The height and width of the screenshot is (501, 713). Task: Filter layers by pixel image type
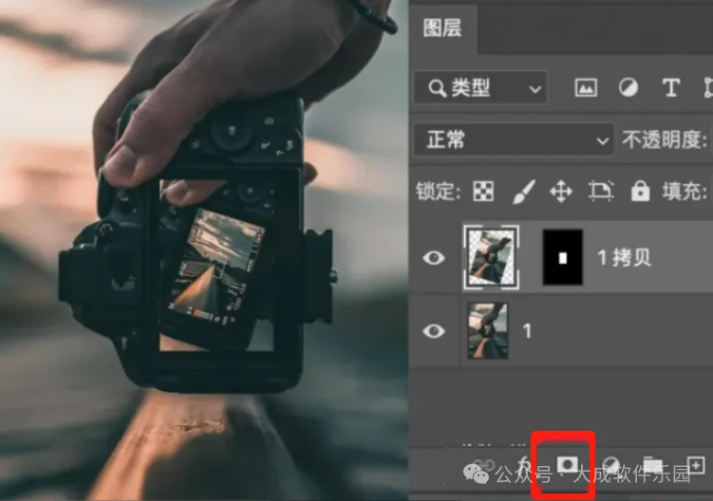pyautogui.click(x=585, y=88)
